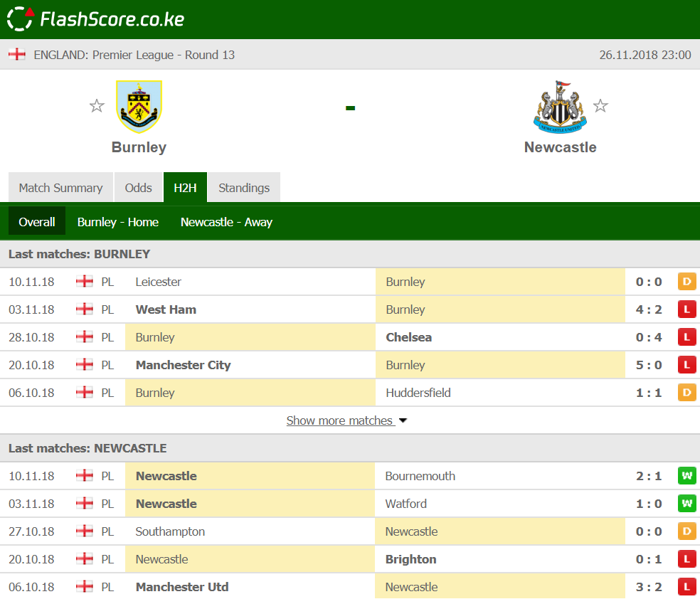700x604 pixels.
Task: Click England flag in Leicester vs Burnley row
Action: pyautogui.click(x=85, y=281)
